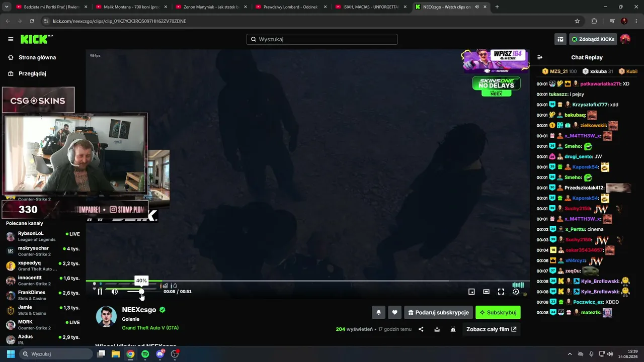The height and width of the screenshot is (362, 644).
Task: Open the player quality settings gear
Action: click(516, 292)
